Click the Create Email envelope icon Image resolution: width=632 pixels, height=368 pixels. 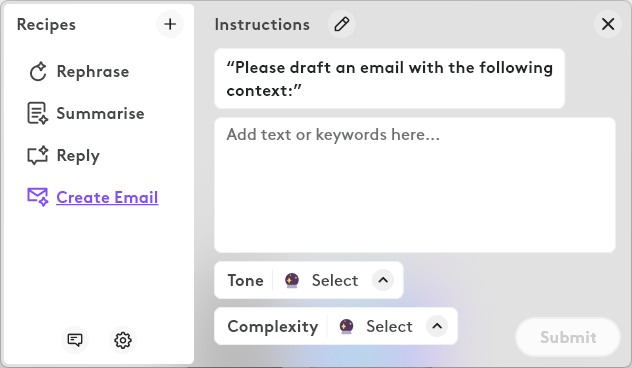pyautogui.click(x=37, y=197)
